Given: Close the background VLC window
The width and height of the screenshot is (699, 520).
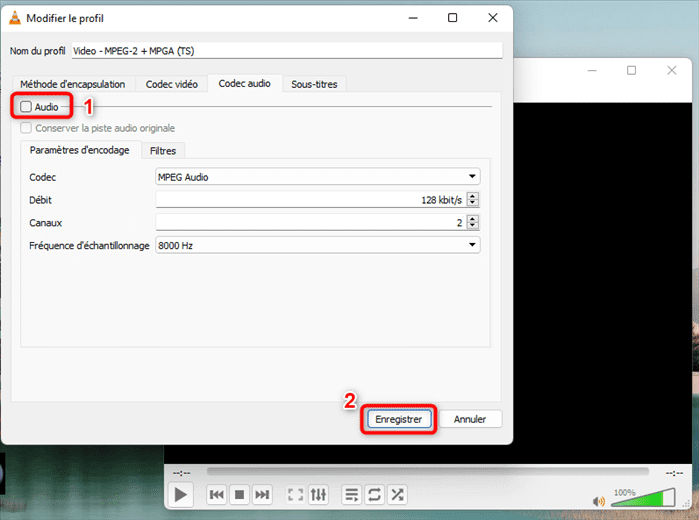Looking at the screenshot, I should tap(672, 70).
